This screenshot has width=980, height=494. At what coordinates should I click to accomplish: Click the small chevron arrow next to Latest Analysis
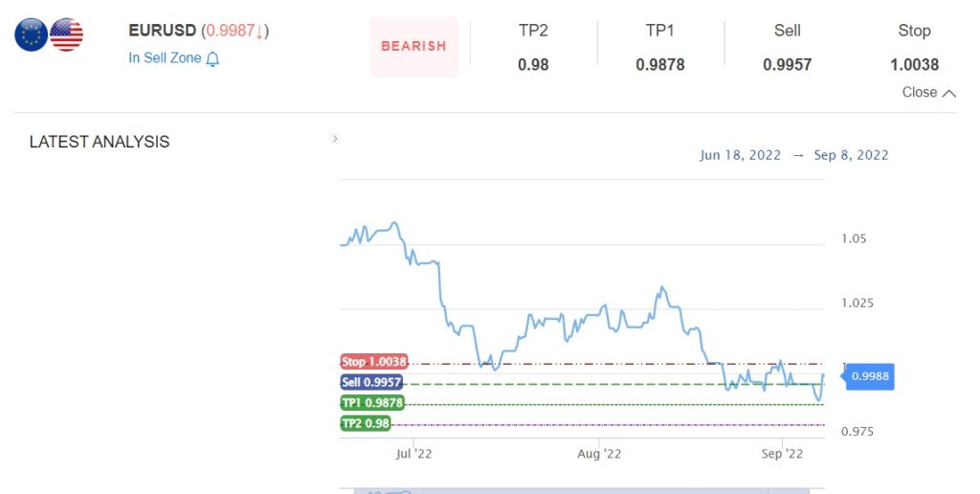(x=335, y=139)
